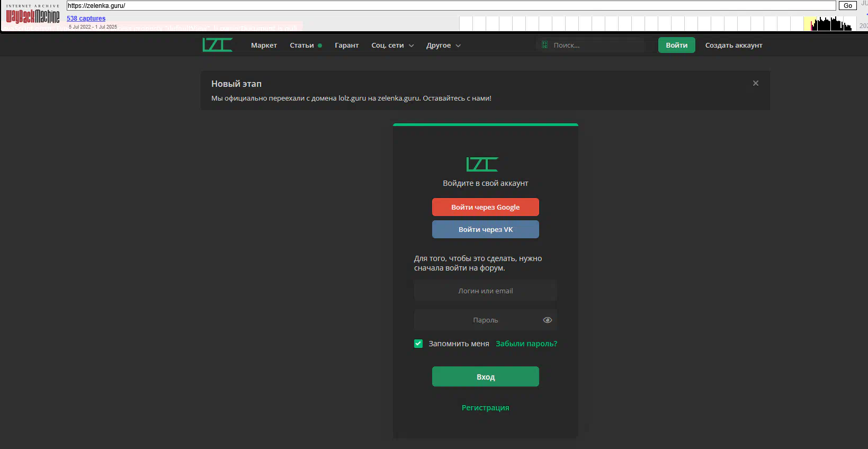
Task: Click the Войти через VK button
Action: tap(486, 229)
